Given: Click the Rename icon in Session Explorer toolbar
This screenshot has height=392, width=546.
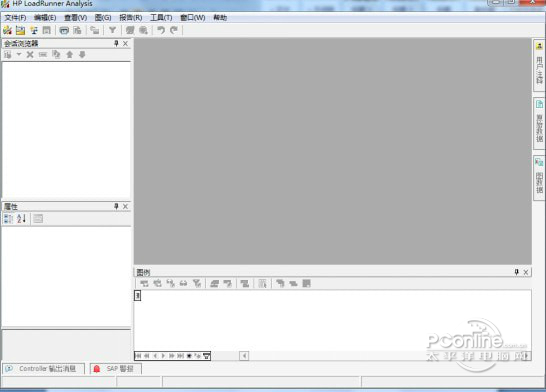Looking at the screenshot, I should (x=43, y=55).
